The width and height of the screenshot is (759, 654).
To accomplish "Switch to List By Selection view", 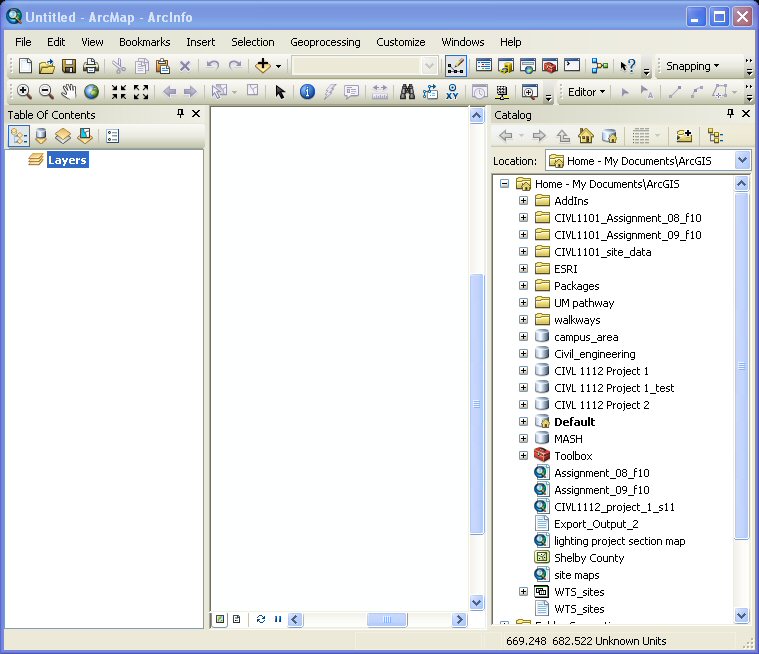I will tap(85, 136).
